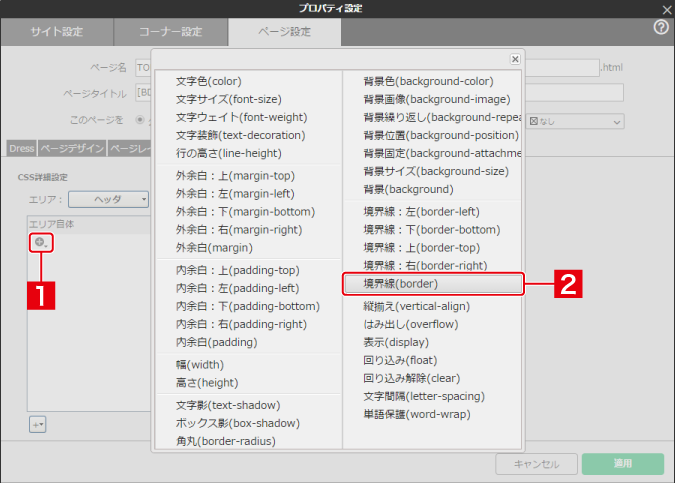The width and height of the screenshot is (675, 483).
Task: Switch to the サイト設定 tab
Action: pos(57,32)
